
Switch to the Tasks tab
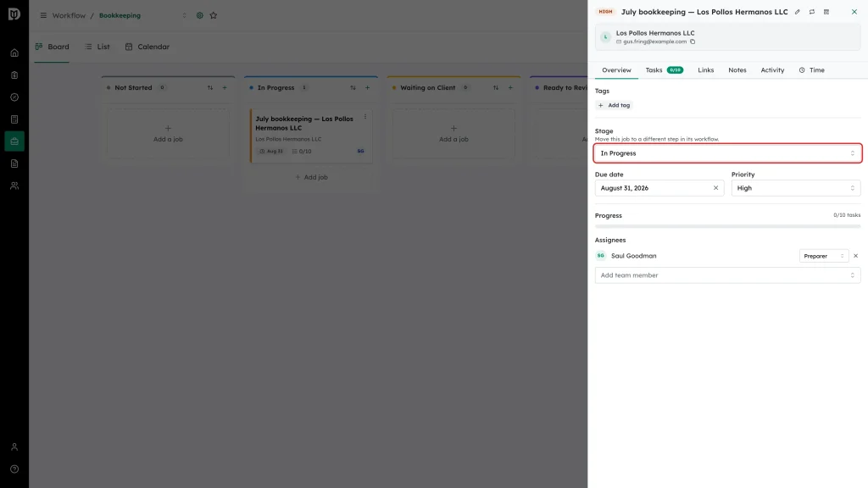pyautogui.click(x=664, y=70)
